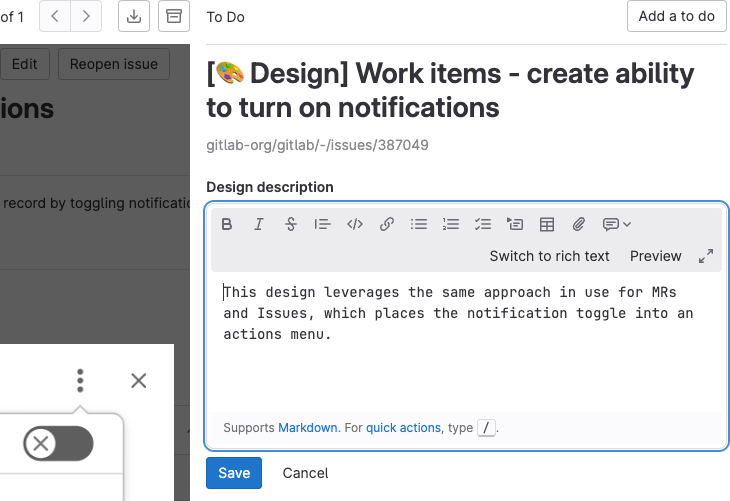Apply bold formatting
This screenshot has width=730, height=501.
227,224
